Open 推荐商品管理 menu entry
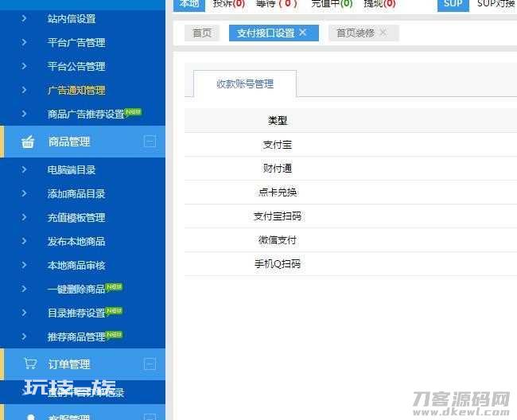 [76, 337]
